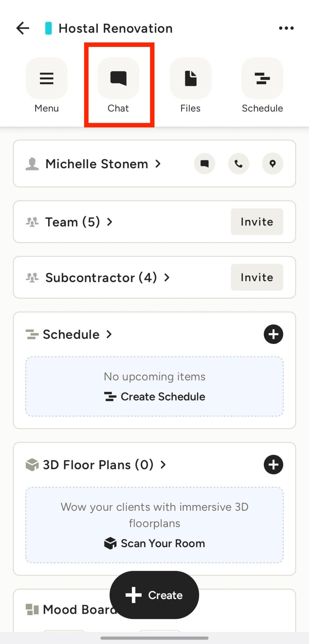Show Michelle Stonem's location pin
Image resolution: width=309 pixels, height=644 pixels.
(x=273, y=164)
